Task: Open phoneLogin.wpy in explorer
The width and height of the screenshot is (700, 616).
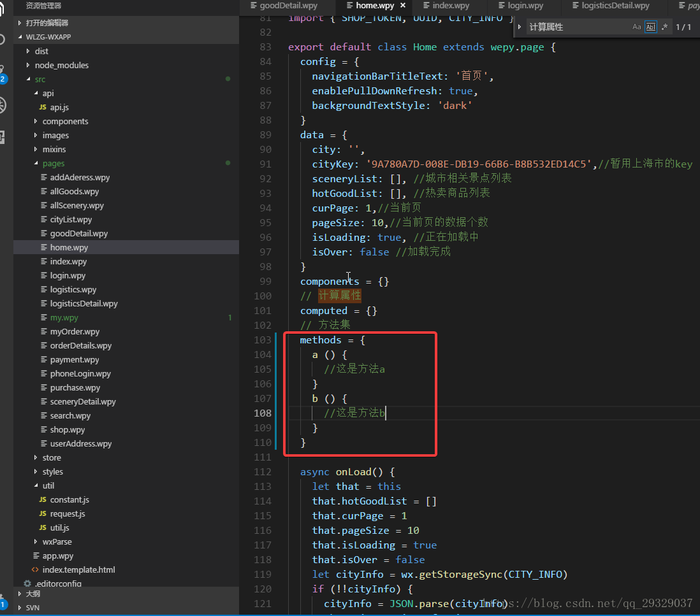Action: (x=80, y=373)
